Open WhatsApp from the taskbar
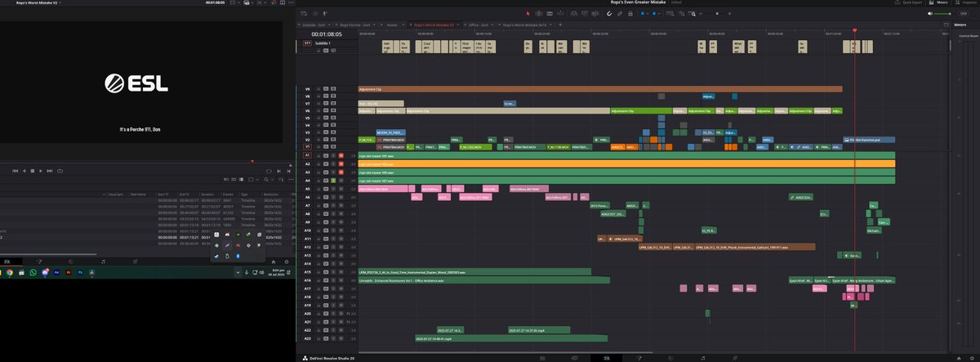 tap(33, 273)
